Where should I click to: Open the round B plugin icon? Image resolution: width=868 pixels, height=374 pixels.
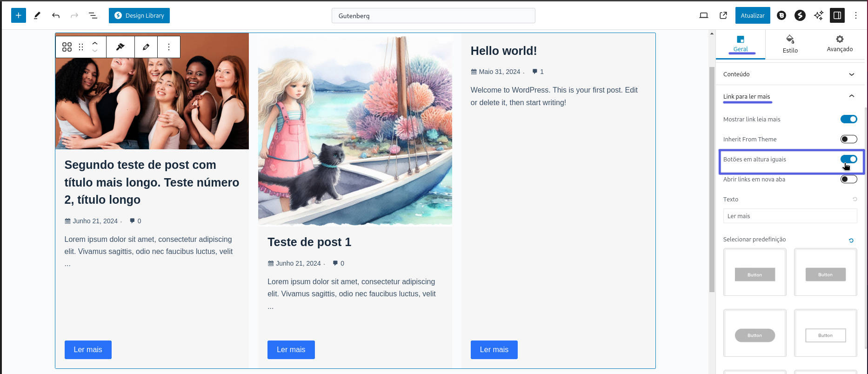pos(781,15)
